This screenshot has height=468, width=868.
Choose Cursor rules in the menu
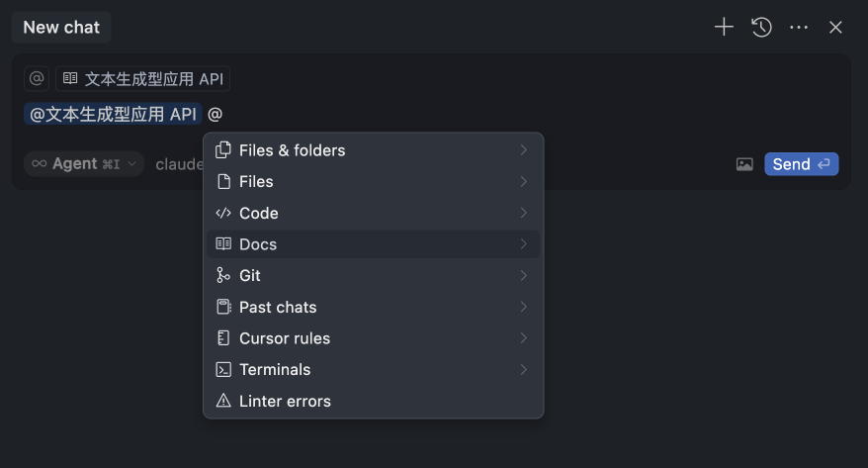(x=285, y=338)
